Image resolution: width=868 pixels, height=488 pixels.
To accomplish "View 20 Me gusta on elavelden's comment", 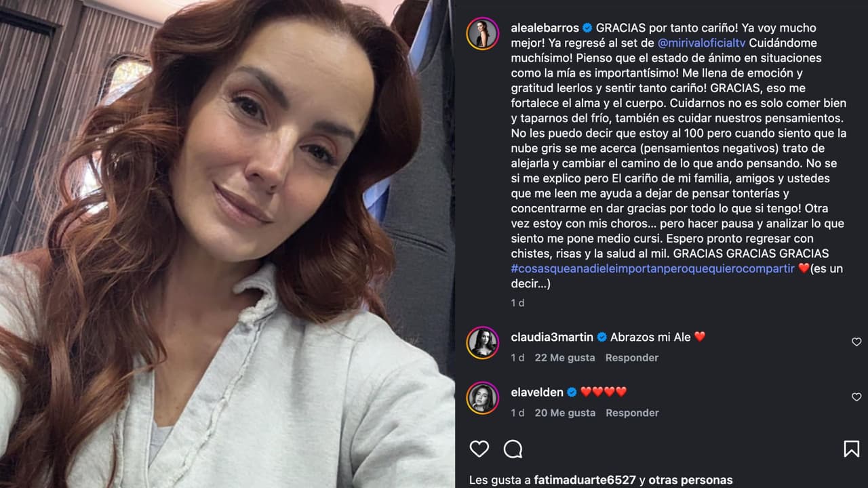I will (x=565, y=413).
